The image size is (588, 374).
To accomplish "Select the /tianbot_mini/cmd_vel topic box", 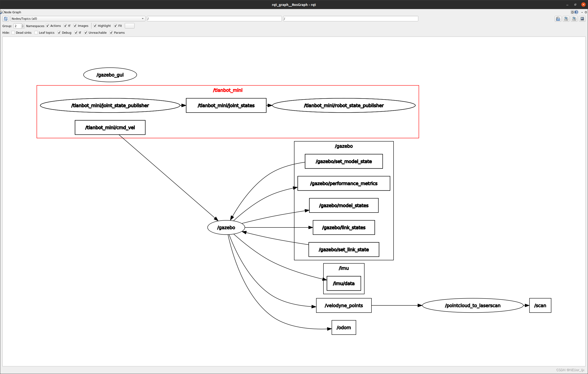I will pos(110,127).
